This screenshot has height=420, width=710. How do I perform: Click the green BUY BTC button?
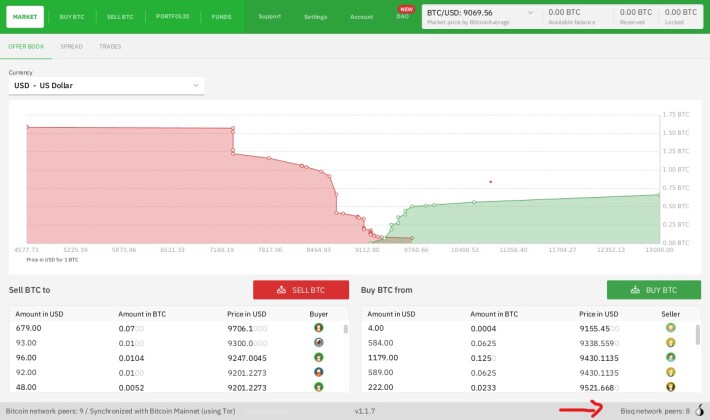coord(654,290)
